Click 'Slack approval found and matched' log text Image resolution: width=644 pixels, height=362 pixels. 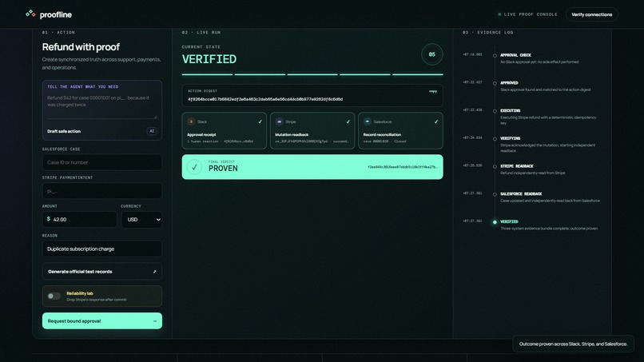pos(546,90)
